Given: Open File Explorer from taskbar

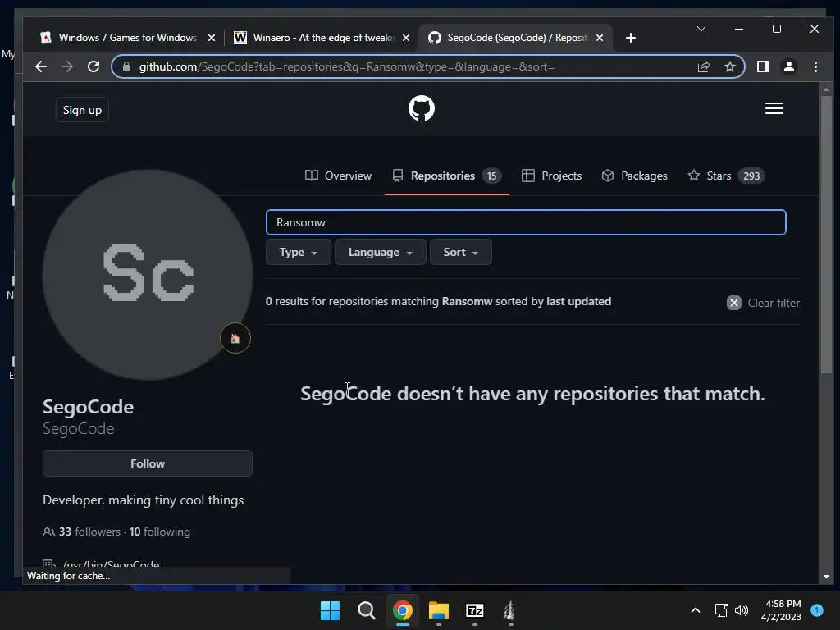Looking at the screenshot, I should click(439, 610).
